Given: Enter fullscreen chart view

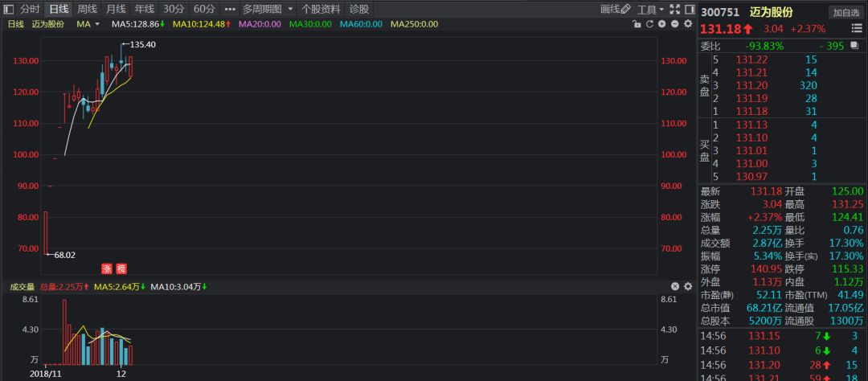Looking at the screenshot, I should tap(674, 9).
